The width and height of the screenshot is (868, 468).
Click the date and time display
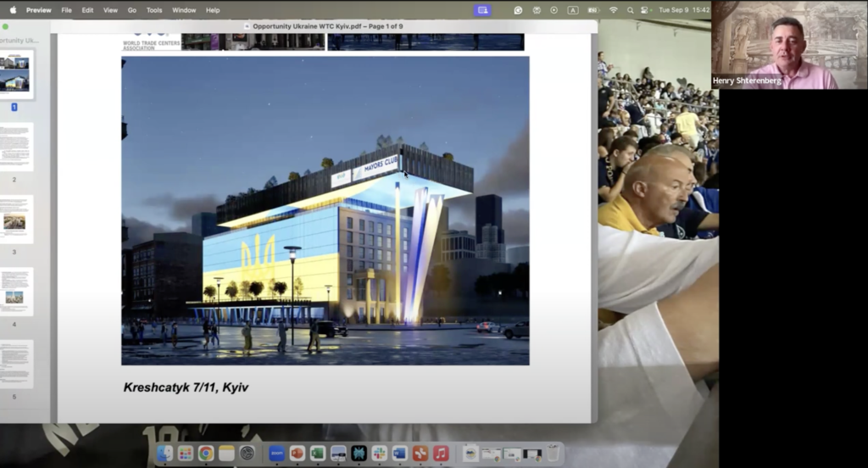pos(684,10)
